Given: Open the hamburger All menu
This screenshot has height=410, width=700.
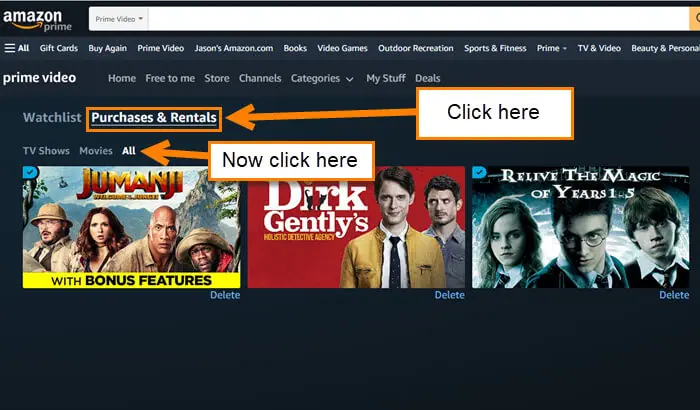Looking at the screenshot, I should [17, 48].
